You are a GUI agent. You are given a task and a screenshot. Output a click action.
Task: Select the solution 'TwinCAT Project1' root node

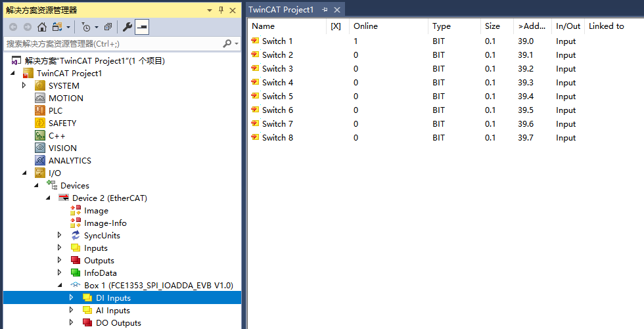coord(95,60)
